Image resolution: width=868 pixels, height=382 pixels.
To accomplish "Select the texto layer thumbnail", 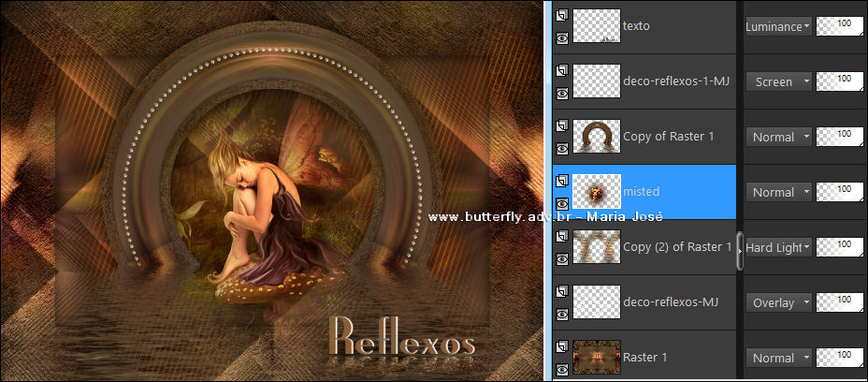I will tap(596, 25).
